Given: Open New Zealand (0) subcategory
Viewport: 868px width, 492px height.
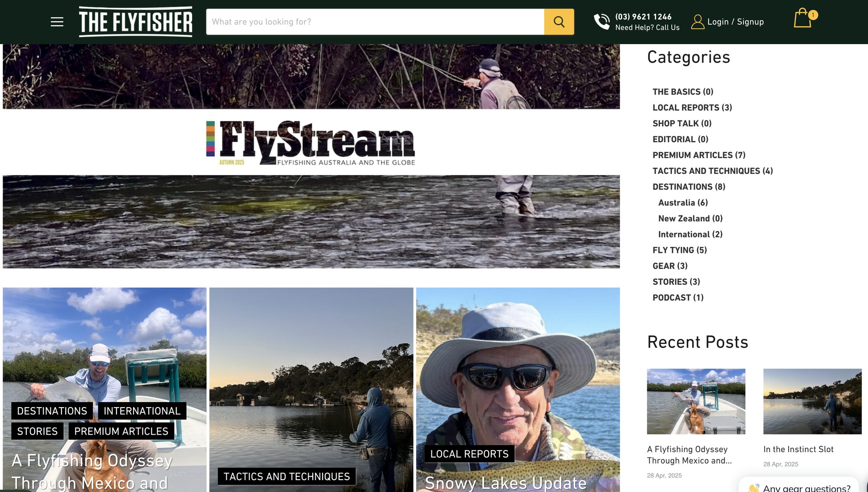Looking at the screenshot, I should (690, 218).
